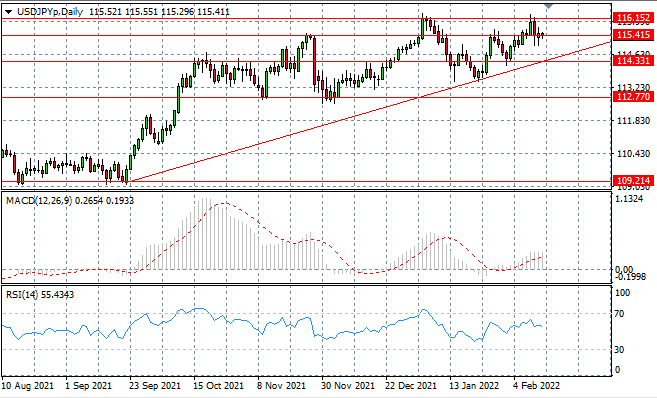Select the blue RSI line at its December peak
657x398 pixels.
coord(424,310)
